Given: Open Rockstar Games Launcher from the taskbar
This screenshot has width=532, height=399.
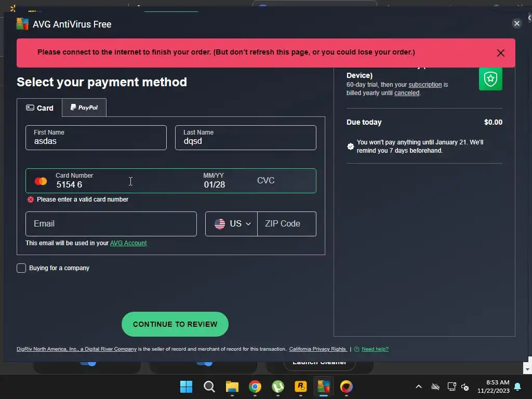Looking at the screenshot, I should [x=301, y=387].
